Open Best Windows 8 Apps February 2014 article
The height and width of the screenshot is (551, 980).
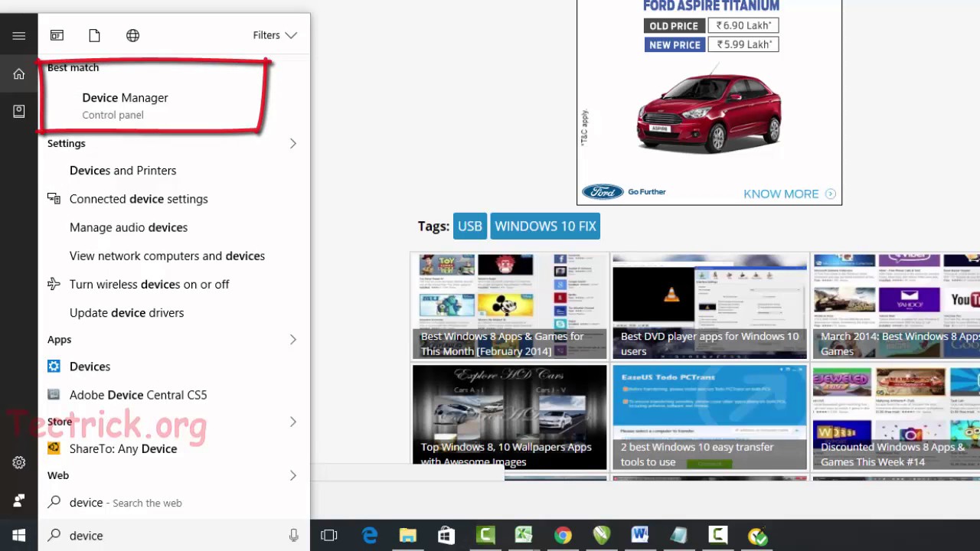tap(510, 306)
